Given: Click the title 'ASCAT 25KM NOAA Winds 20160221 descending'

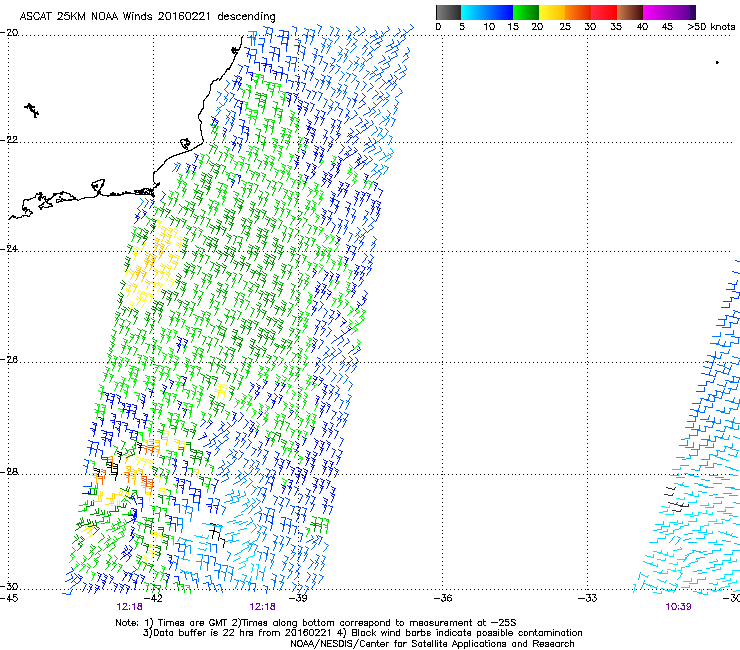Looking at the screenshot, I should point(147,17).
